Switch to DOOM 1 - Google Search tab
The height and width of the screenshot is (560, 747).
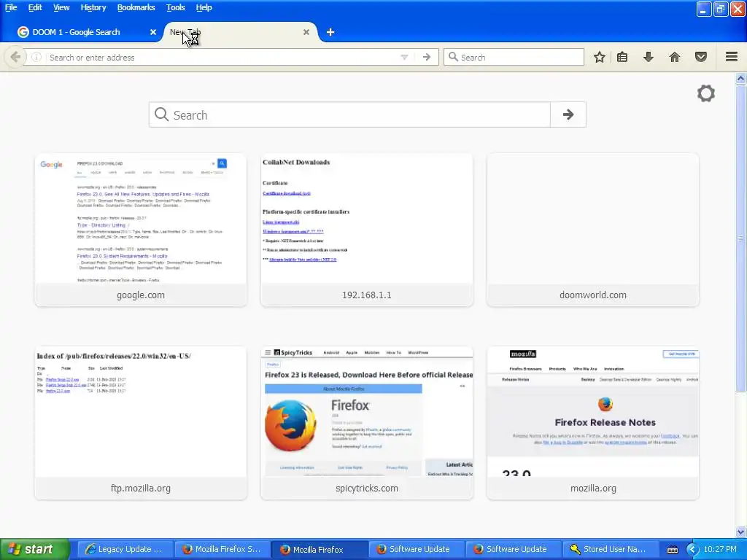click(86, 32)
